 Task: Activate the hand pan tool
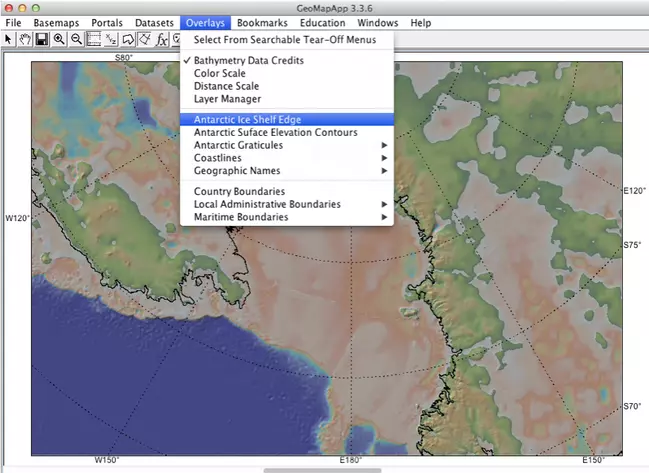point(24,39)
